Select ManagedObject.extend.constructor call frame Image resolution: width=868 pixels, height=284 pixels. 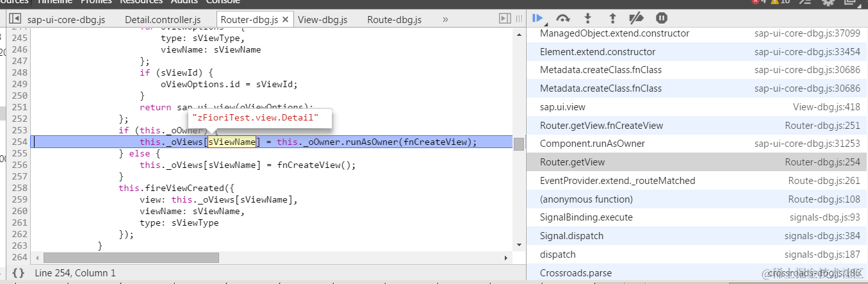click(x=697, y=33)
